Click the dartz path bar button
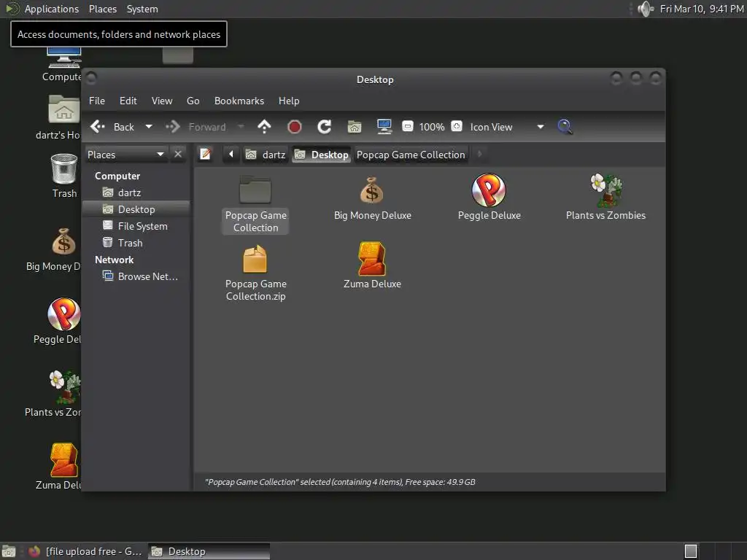The width and height of the screenshot is (747, 560). tap(266, 155)
